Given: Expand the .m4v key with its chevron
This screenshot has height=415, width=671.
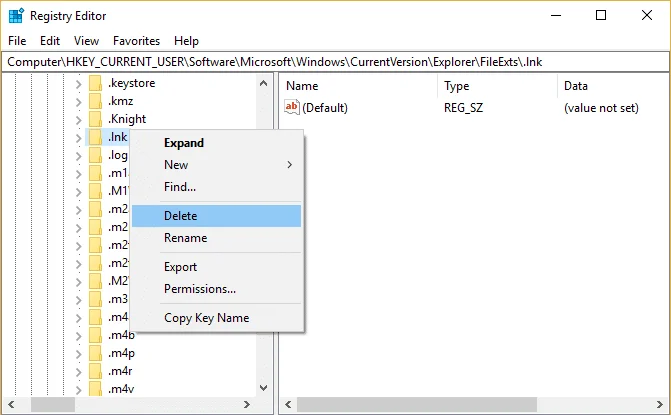Looking at the screenshot, I should coord(78,390).
